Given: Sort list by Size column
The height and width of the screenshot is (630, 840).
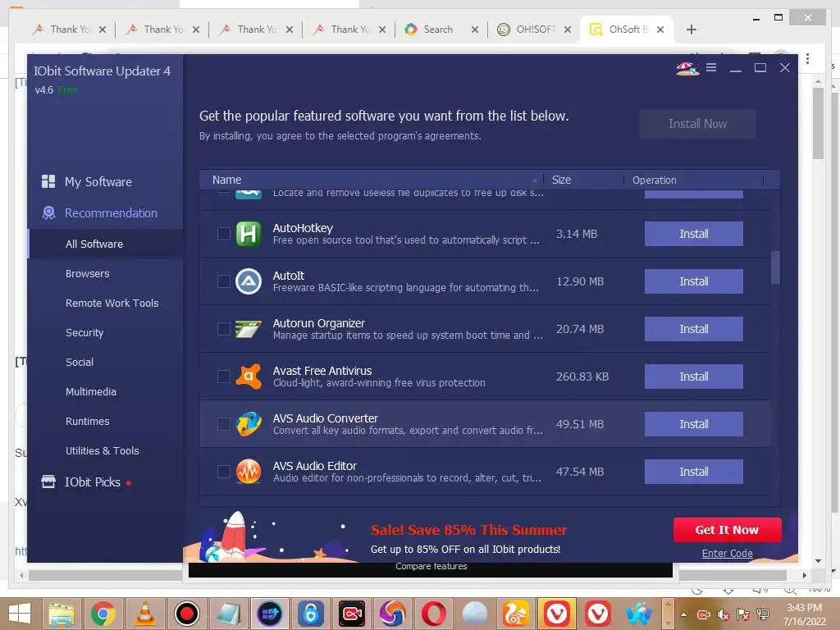Looking at the screenshot, I should (x=561, y=180).
